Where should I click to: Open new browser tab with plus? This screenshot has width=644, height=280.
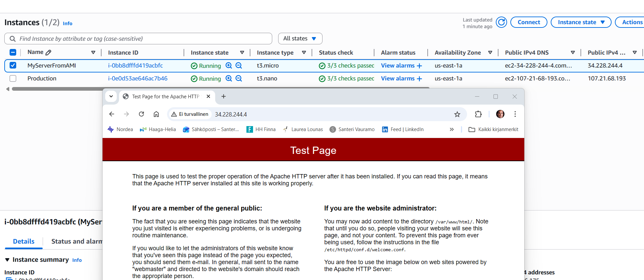224,96
